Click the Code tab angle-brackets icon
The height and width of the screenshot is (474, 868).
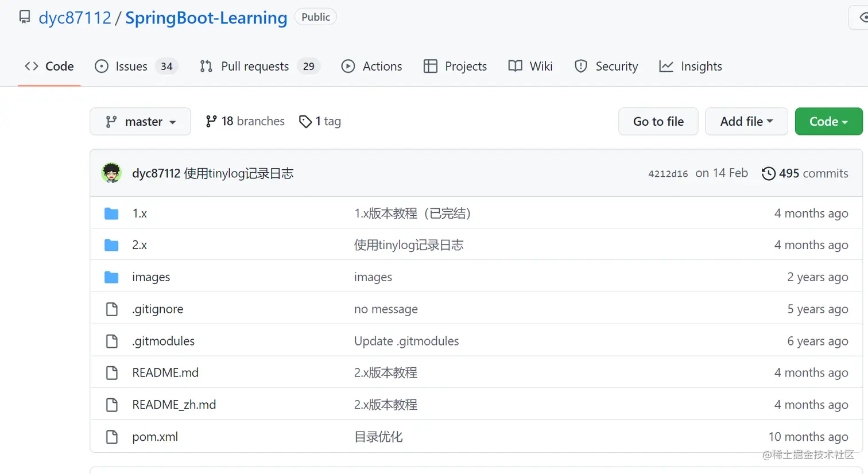[32, 67]
